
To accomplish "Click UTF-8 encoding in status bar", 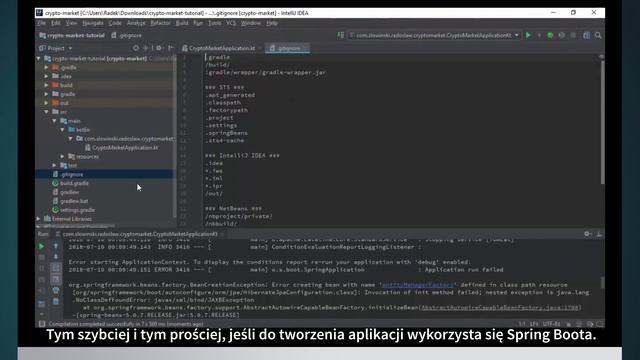I will pyautogui.click(x=552, y=324).
